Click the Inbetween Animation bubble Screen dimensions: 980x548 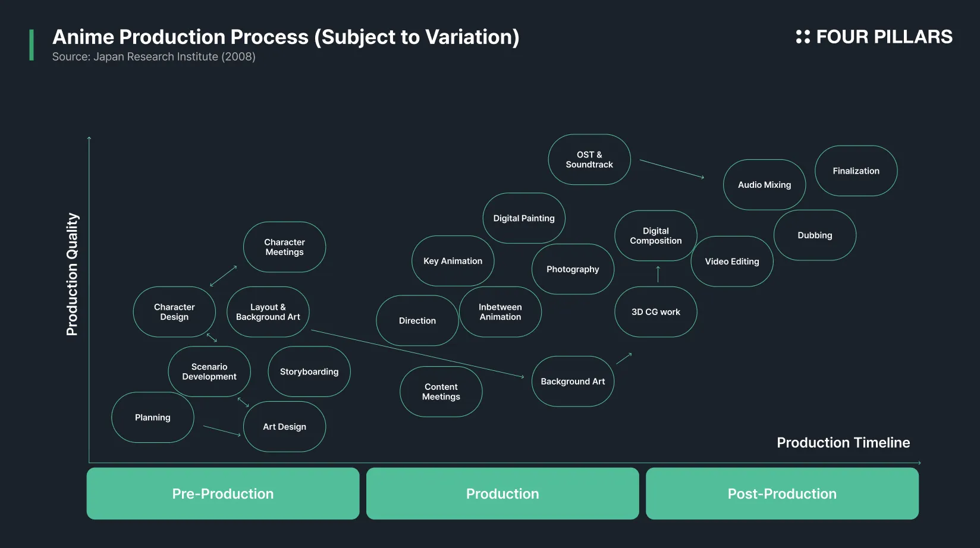(501, 312)
